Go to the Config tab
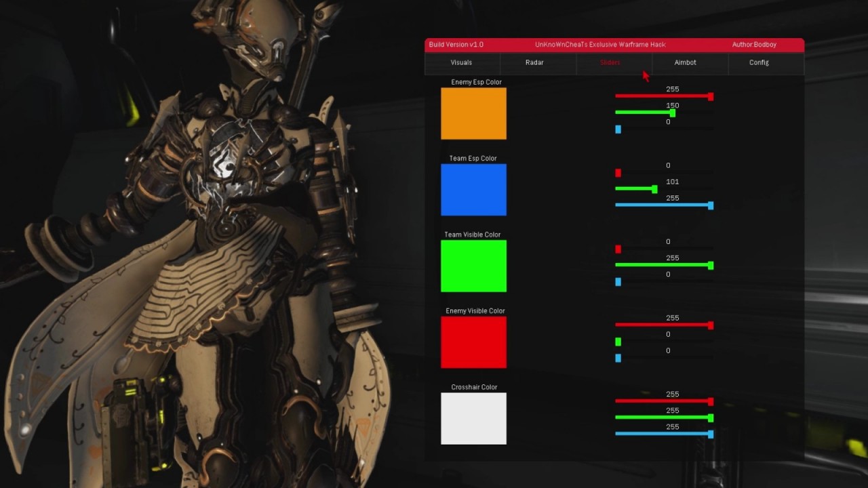The width and height of the screenshot is (868, 488). [x=759, y=62]
